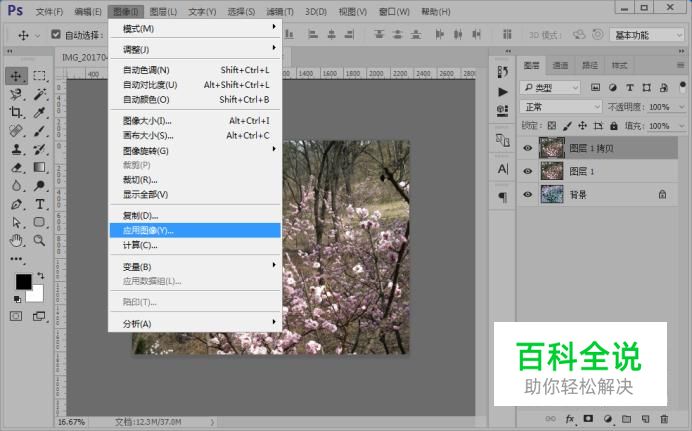Switch to the 路径 tab
This screenshot has width=692, height=431.
coord(590,65)
